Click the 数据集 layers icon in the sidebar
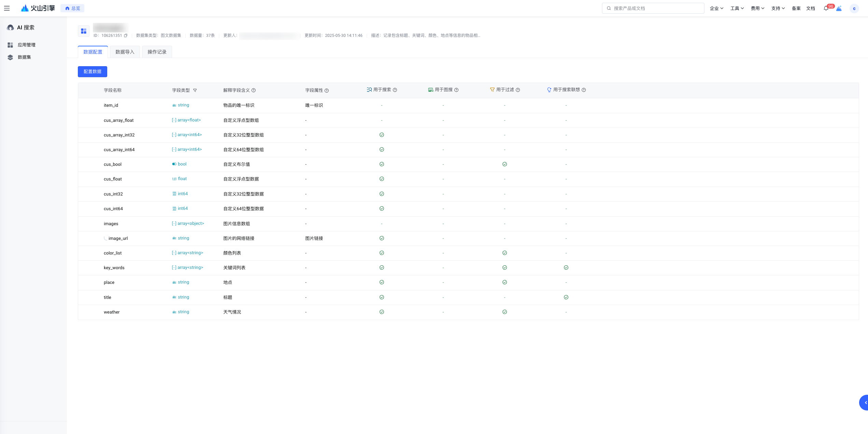Image resolution: width=868 pixels, height=434 pixels. click(x=10, y=57)
